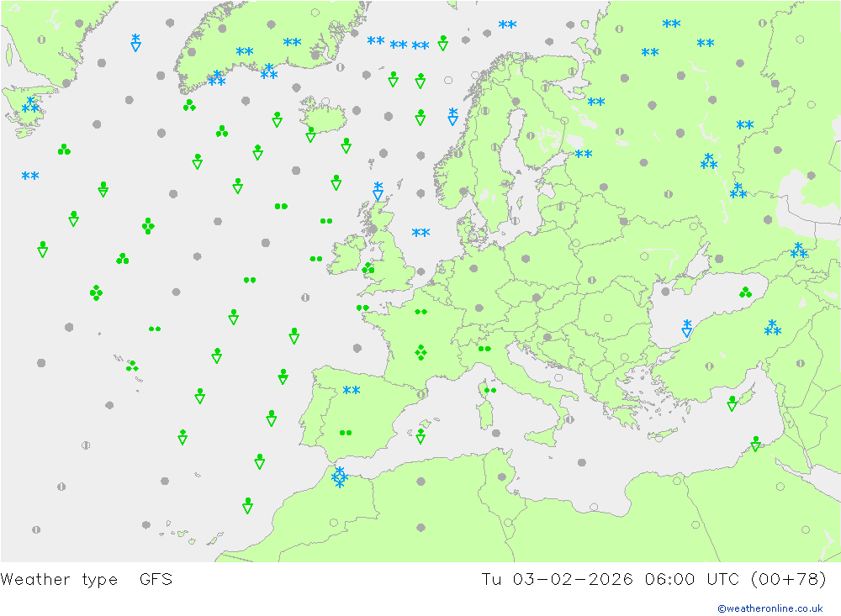Select the four-dot heavy rain symbol in central France
841x616 pixels.
(421, 352)
